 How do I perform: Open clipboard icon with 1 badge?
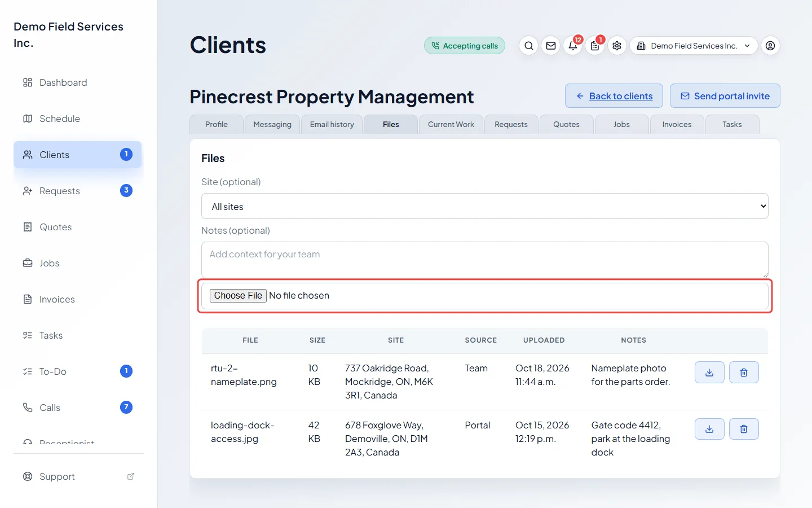(595, 46)
